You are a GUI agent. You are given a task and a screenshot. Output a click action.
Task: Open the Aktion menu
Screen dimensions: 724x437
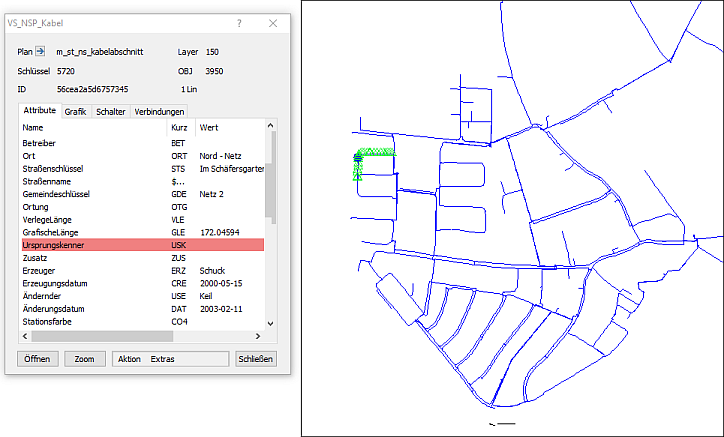pos(128,358)
